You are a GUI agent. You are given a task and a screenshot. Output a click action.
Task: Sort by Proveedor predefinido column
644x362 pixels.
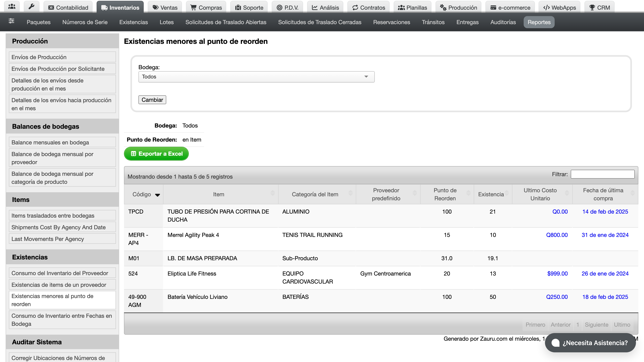pyautogui.click(x=388, y=194)
